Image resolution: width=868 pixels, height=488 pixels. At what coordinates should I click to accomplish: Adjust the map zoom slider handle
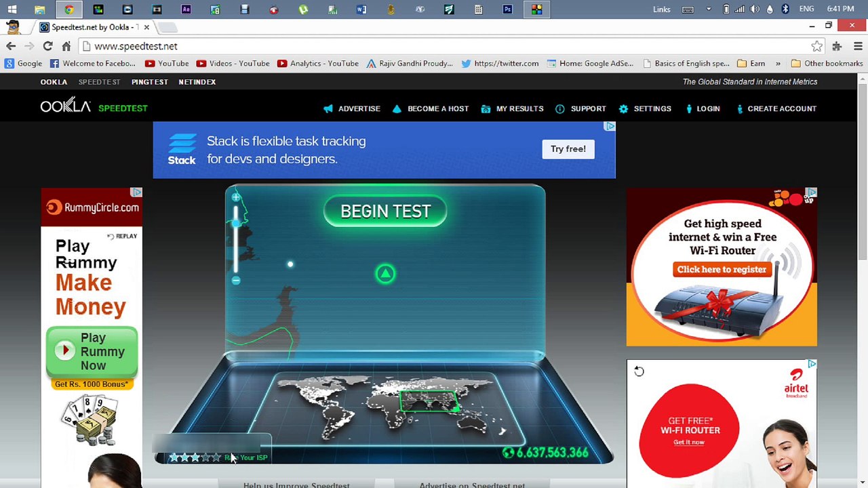(x=236, y=222)
